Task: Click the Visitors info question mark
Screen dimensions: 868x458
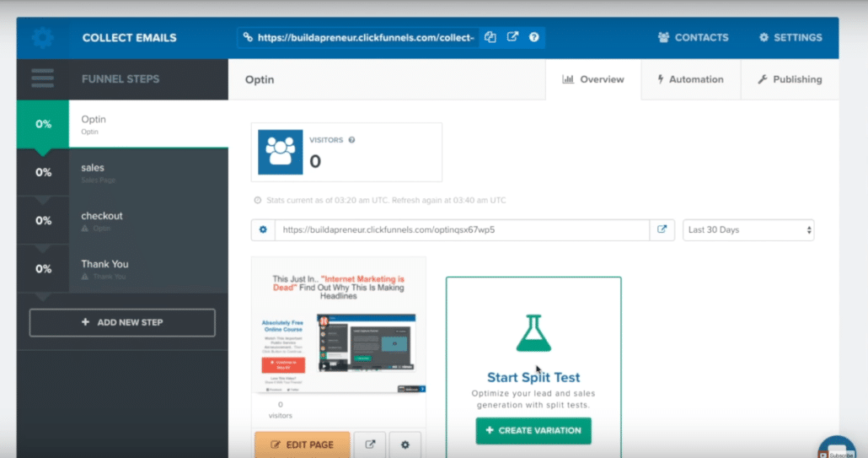Action: pos(351,140)
